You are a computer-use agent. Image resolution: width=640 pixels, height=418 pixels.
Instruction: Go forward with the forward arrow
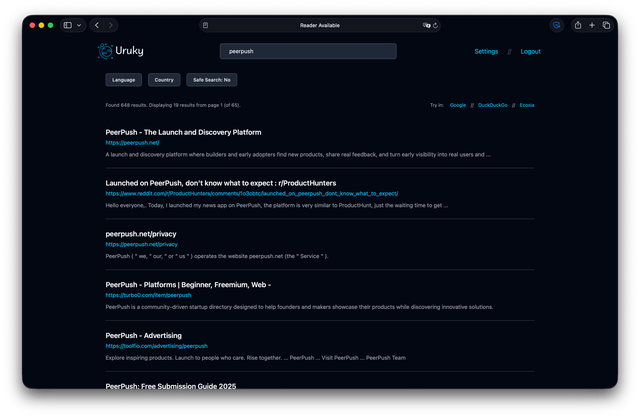pyautogui.click(x=111, y=25)
